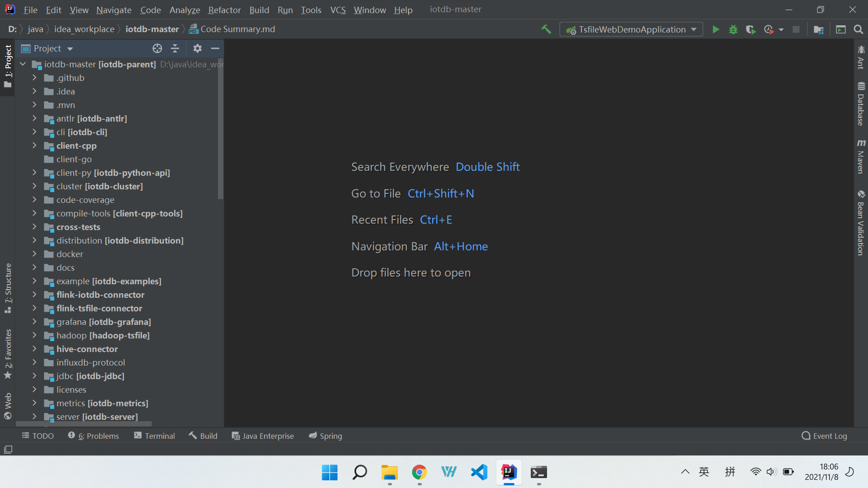Expand the docs folder node
This screenshot has height=488, width=868.
coord(34,267)
